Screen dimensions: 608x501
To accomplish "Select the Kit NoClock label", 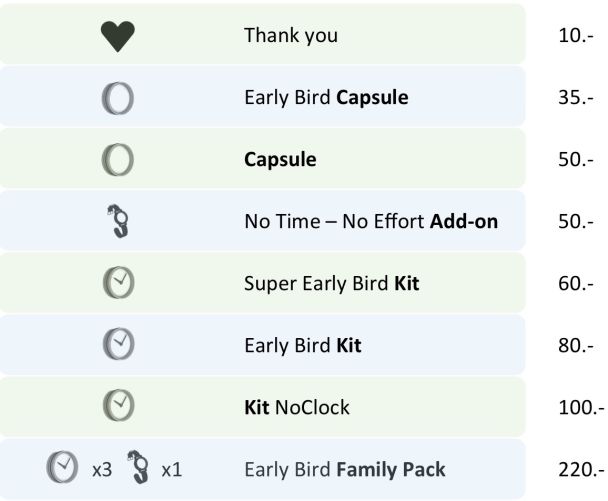I will 297,408.
